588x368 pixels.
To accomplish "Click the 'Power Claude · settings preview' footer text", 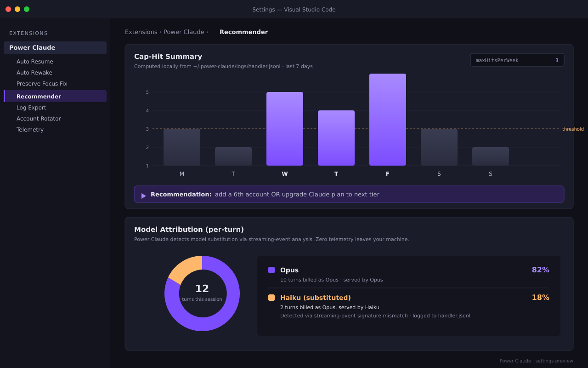I will (537, 361).
